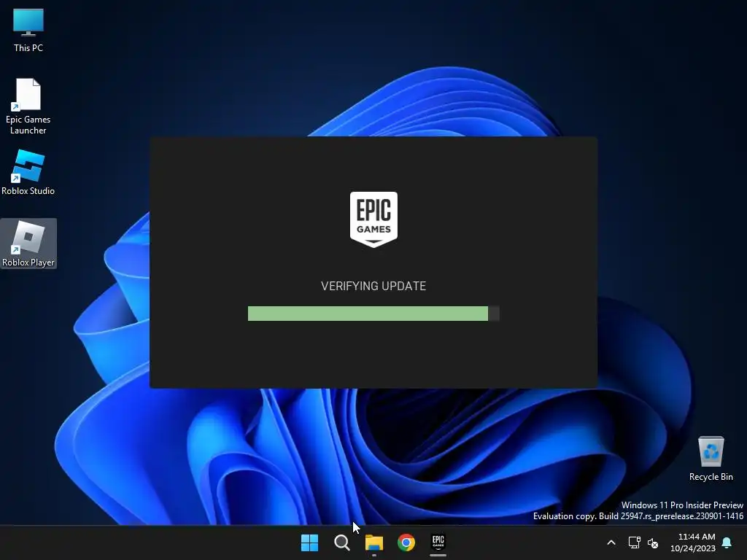Click the Epic Games taskbar icon

[x=438, y=542]
